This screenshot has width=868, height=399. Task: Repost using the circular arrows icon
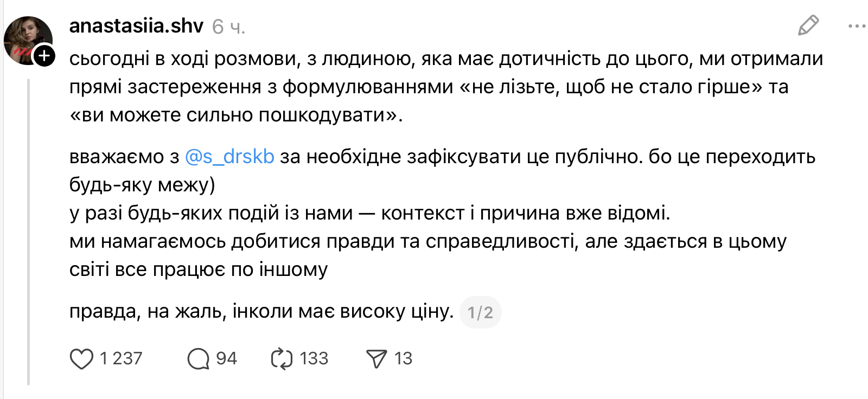tap(282, 359)
